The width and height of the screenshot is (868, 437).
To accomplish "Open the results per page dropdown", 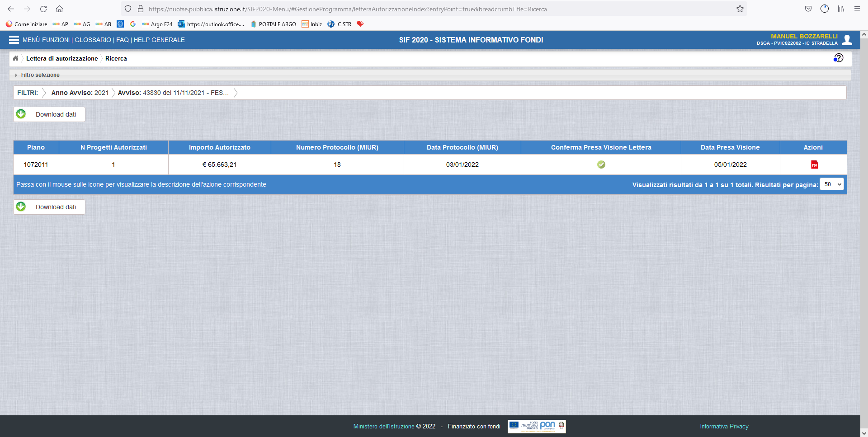I will tap(832, 184).
